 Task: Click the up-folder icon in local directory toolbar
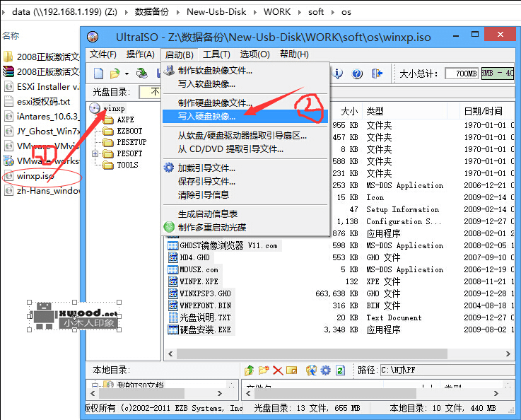coord(249,371)
